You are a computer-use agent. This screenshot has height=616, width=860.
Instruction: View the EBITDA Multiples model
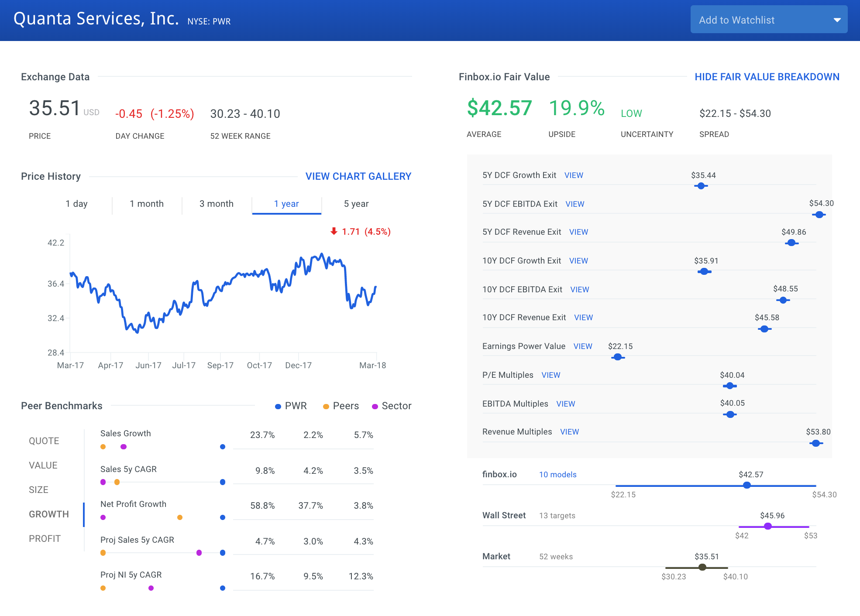(566, 404)
